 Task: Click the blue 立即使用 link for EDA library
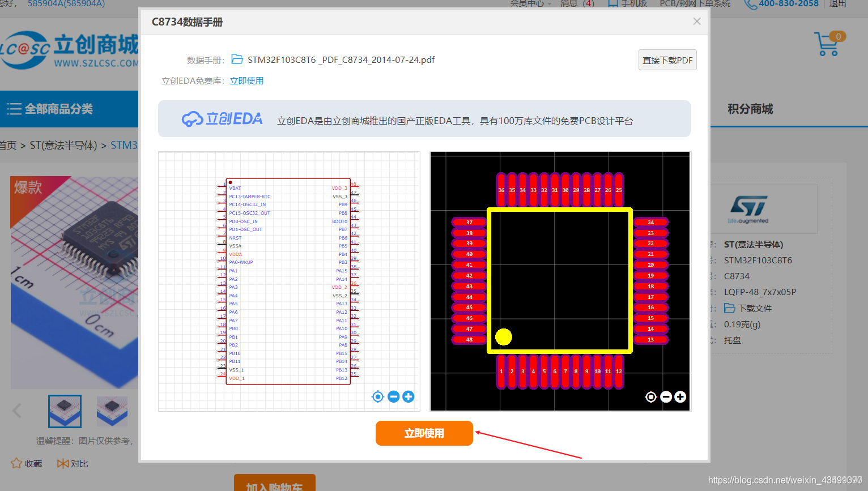(246, 80)
